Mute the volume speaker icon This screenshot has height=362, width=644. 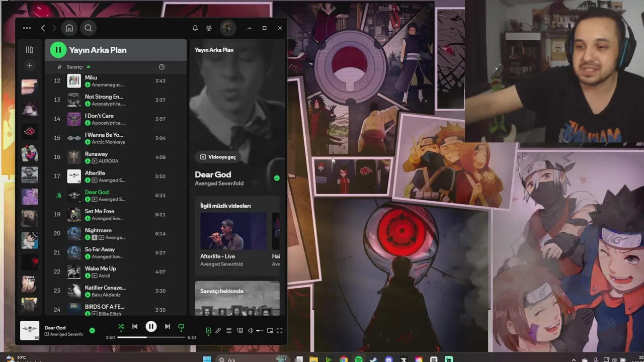[x=251, y=330]
